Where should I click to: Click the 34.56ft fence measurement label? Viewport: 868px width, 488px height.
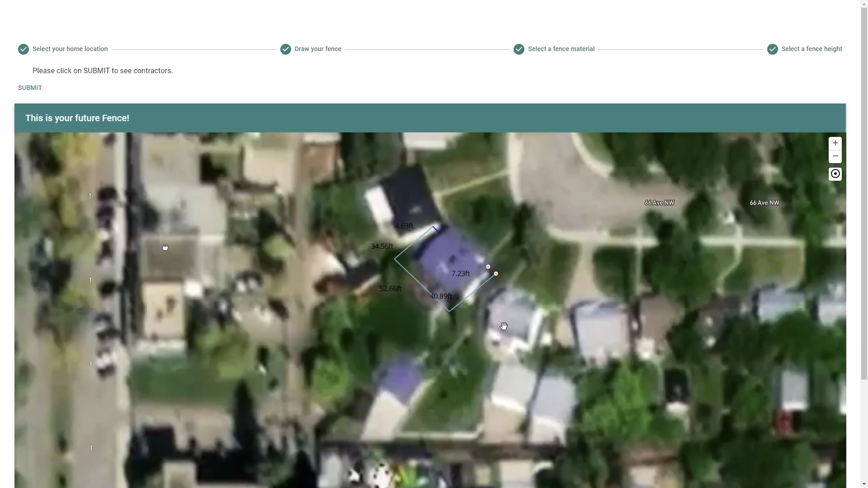pos(382,246)
